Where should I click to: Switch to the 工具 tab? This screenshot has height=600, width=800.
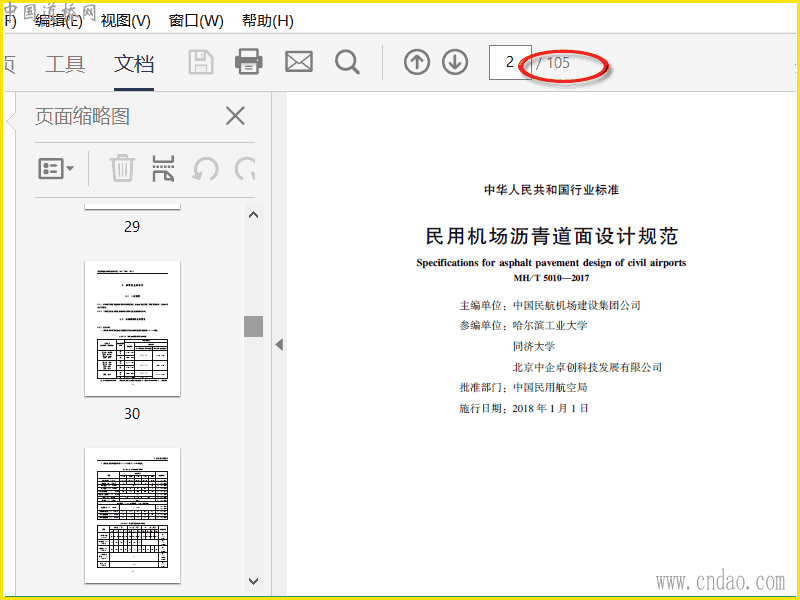(x=65, y=64)
